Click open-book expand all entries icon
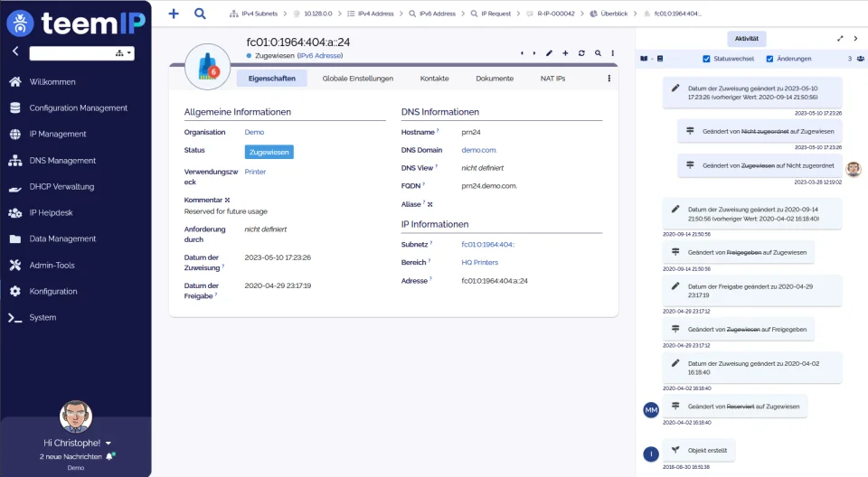 point(644,59)
